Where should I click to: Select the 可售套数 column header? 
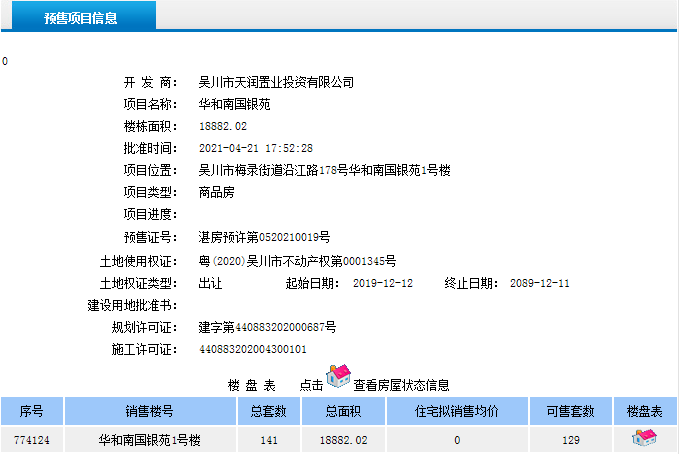point(570,411)
